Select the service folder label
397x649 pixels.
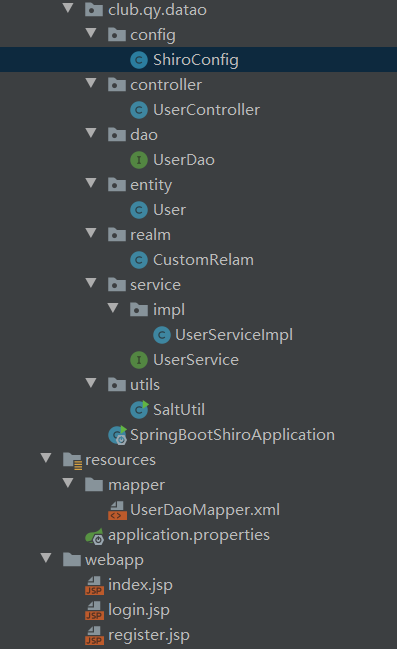pos(155,285)
